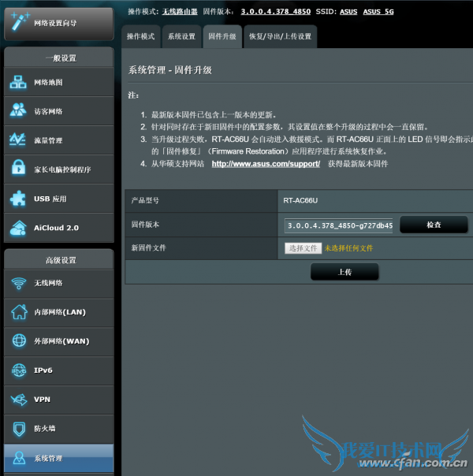Click the 选择文件 choose file button
The width and height of the screenshot is (473, 476).
[303, 248]
